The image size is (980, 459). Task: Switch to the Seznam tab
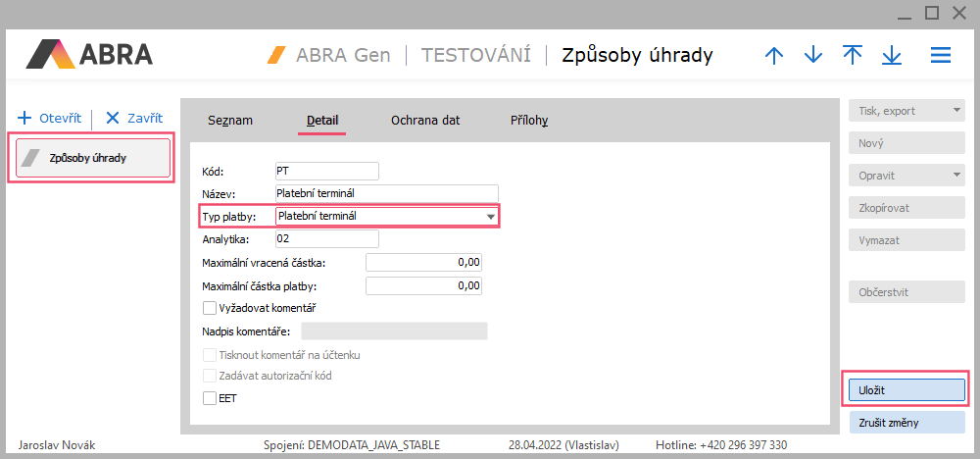coord(230,121)
